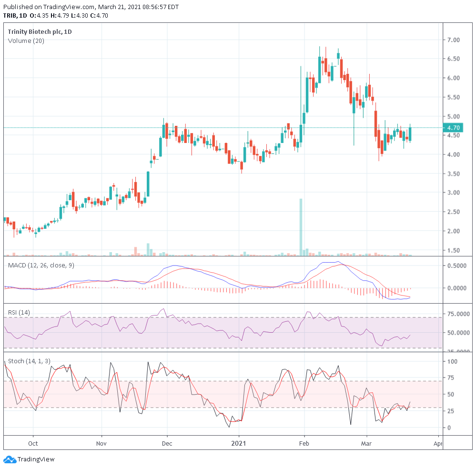Image resolution: width=476 pixels, height=469 pixels.
Task: Select the Trinity Biotech plc, 1D chart title
Action: click(x=40, y=31)
